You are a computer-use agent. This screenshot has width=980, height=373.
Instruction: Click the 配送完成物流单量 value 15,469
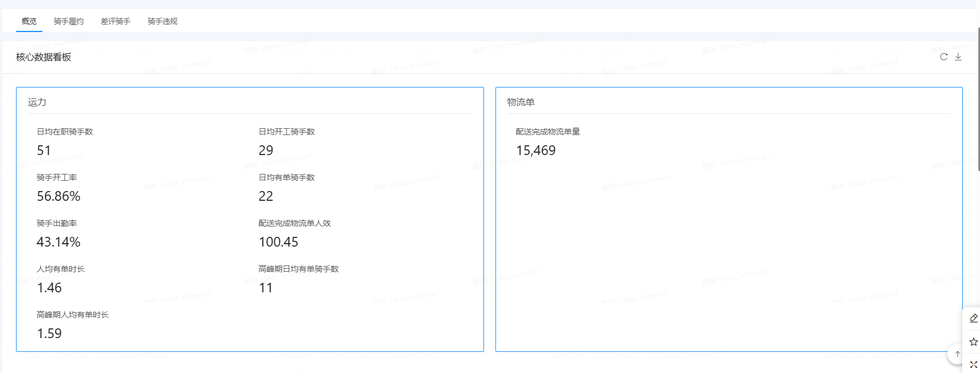pos(536,150)
